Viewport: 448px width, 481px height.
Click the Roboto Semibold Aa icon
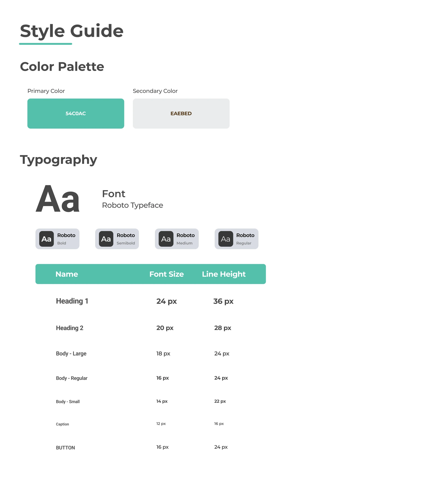pos(106,239)
